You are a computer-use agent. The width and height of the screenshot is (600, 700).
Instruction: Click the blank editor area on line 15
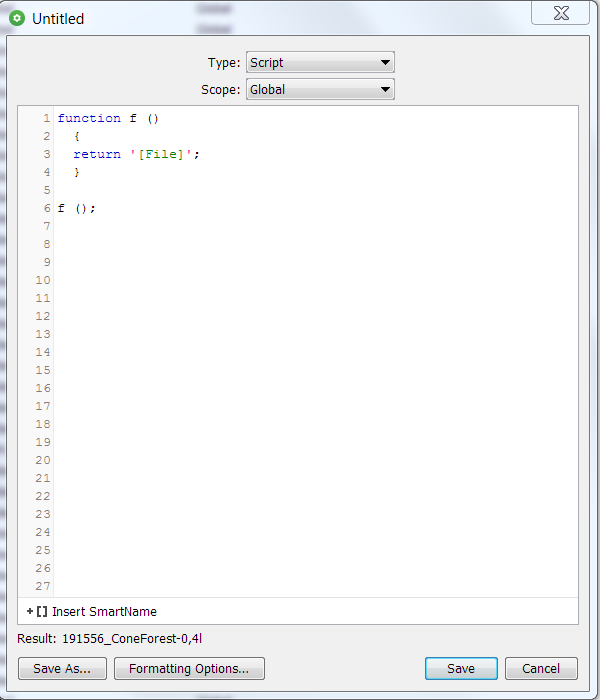pyautogui.click(x=316, y=371)
